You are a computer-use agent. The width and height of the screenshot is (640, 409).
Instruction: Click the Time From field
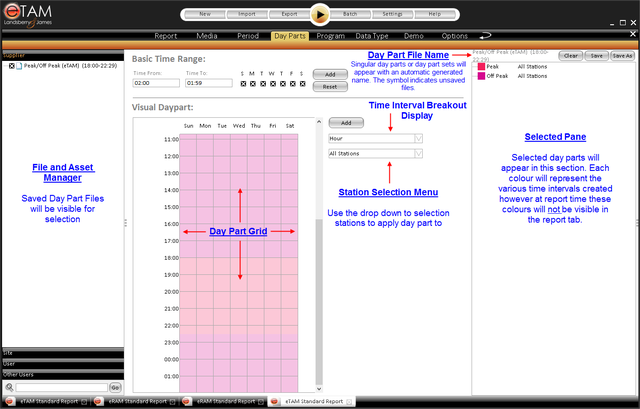[x=156, y=83]
